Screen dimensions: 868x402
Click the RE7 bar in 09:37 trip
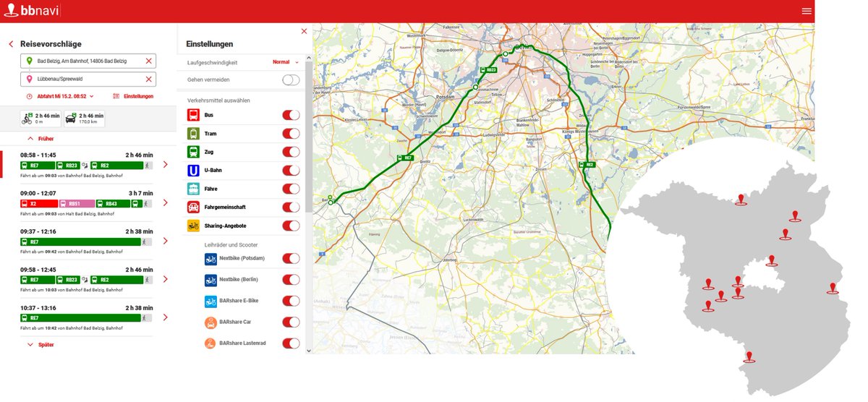point(80,241)
